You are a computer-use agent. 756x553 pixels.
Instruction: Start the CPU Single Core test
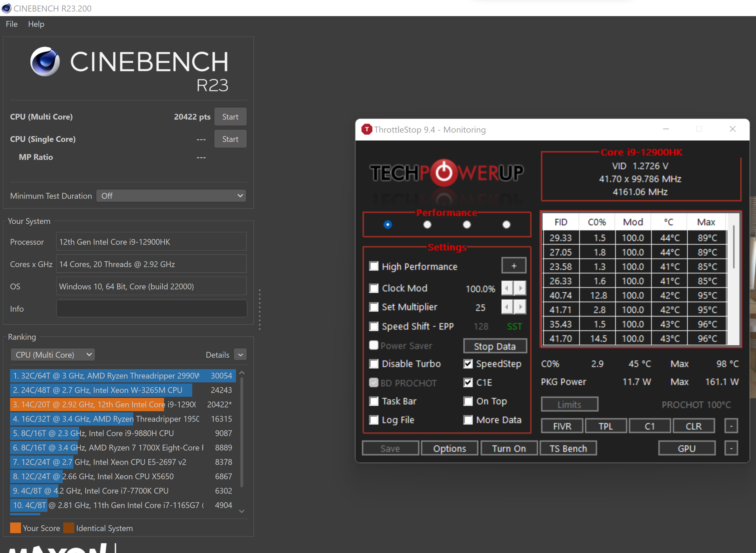coord(230,139)
